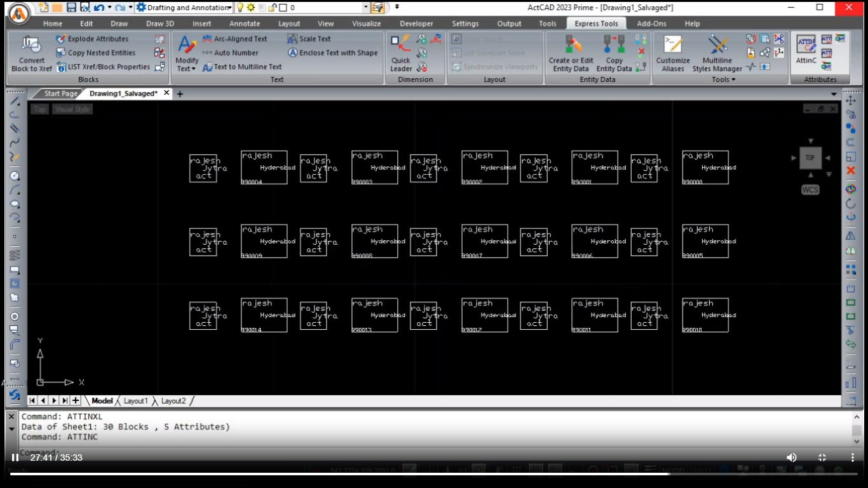This screenshot has height=488, width=868.
Task: Click the ActCAD application logo button
Action: pos(18,13)
